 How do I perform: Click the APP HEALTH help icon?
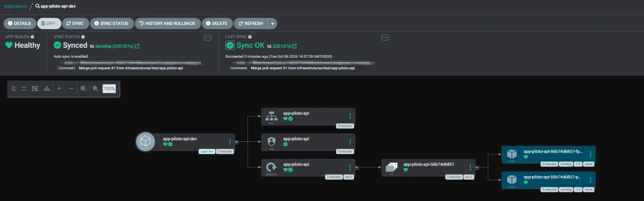tap(32, 37)
